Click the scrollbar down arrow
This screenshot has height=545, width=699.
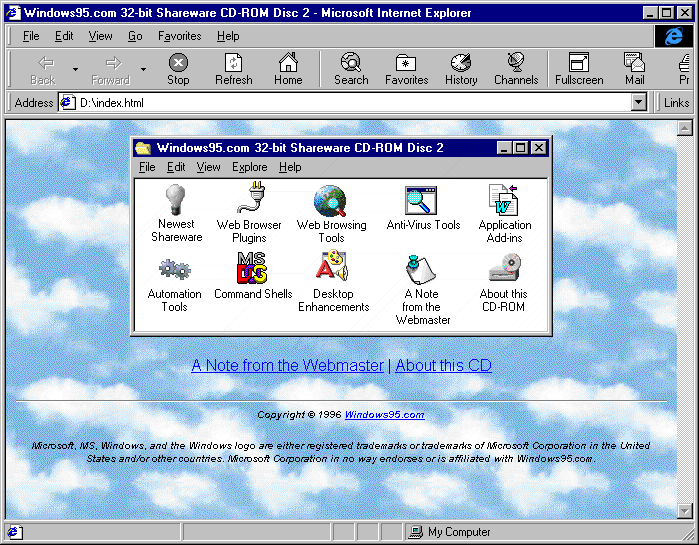click(x=684, y=510)
